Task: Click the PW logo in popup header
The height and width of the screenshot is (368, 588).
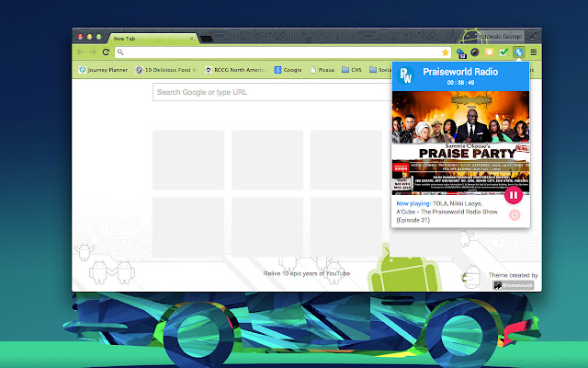Action: [x=406, y=75]
